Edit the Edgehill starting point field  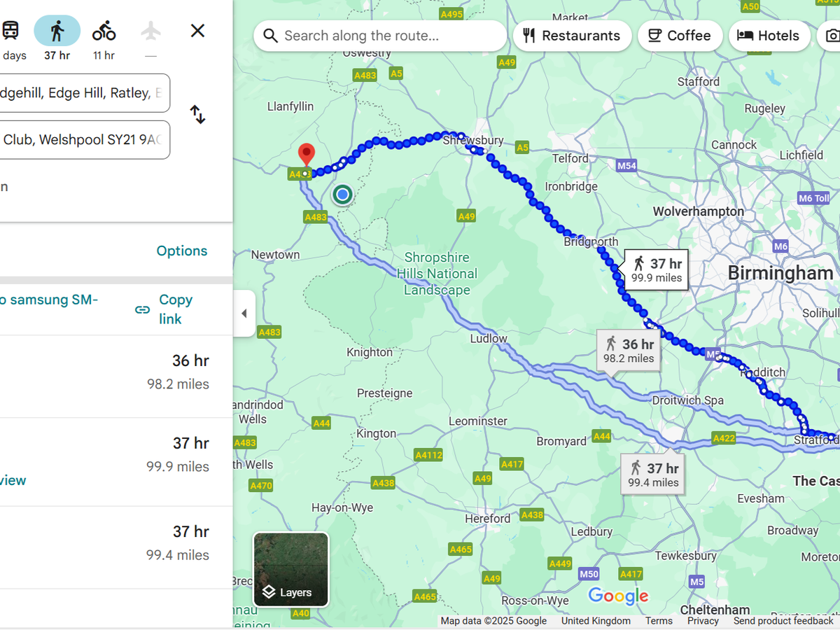[x=83, y=93]
